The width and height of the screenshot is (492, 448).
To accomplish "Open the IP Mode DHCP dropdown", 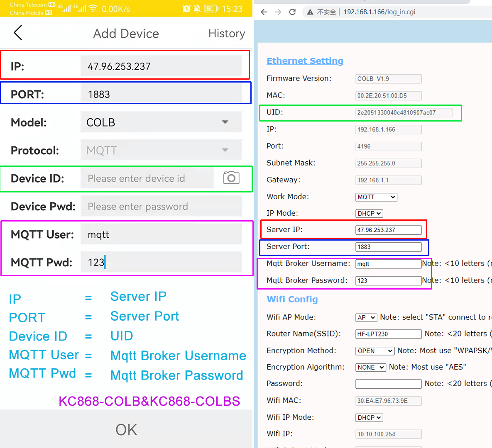I will (x=369, y=214).
